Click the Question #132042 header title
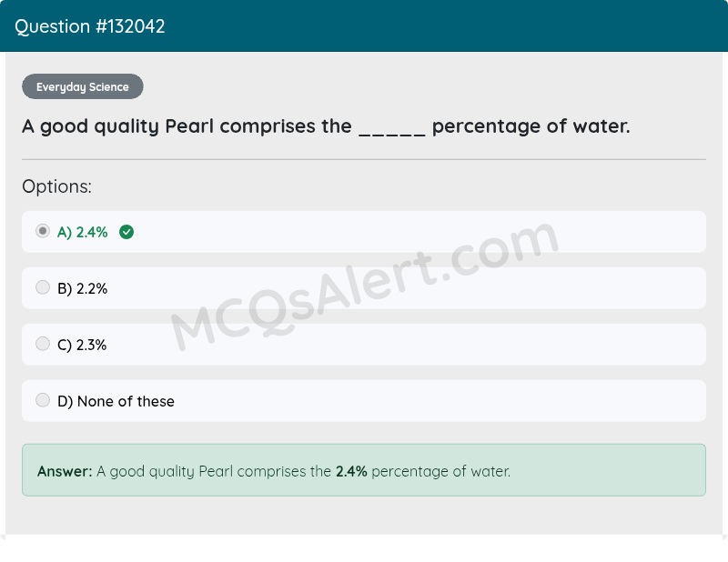 pos(89,26)
